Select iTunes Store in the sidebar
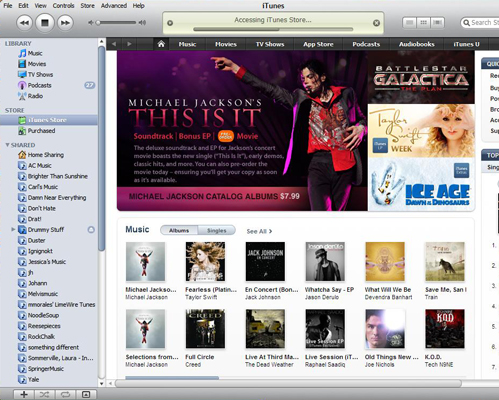The height and width of the screenshot is (400, 499). click(x=49, y=120)
